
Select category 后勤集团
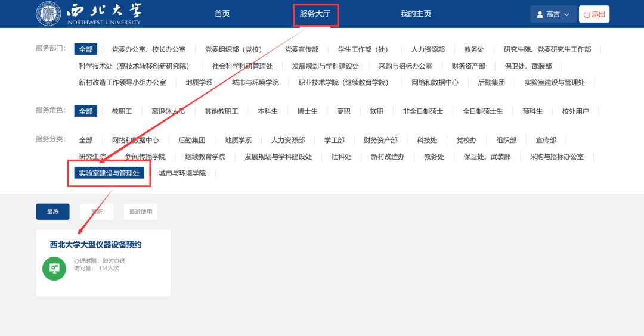pyautogui.click(x=192, y=141)
